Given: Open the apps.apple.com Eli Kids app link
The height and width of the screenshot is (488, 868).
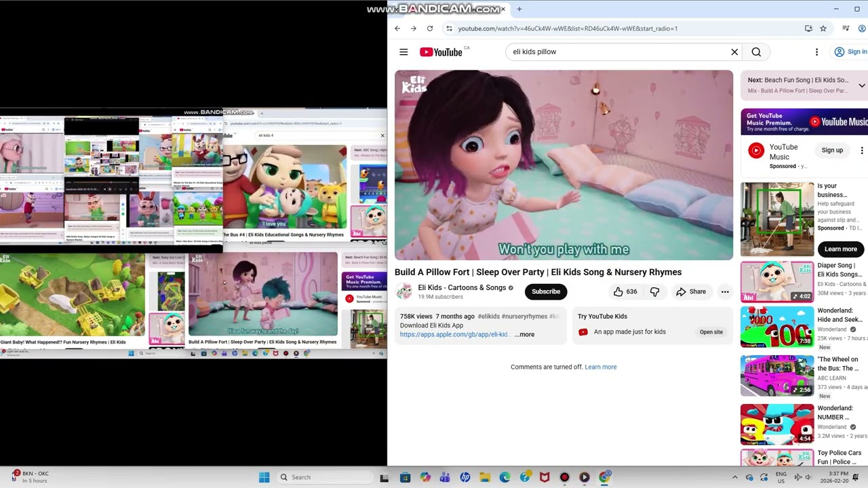Looking at the screenshot, I should tap(454, 335).
